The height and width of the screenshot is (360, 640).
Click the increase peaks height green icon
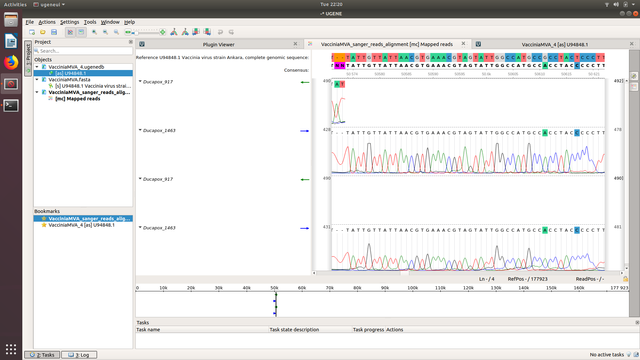pos(162,32)
